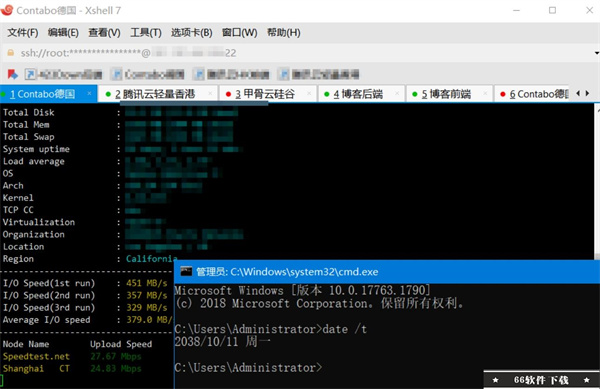Screen dimensions: 600x389
Task: Open the 选项卡(B) menu
Action: pos(191,33)
